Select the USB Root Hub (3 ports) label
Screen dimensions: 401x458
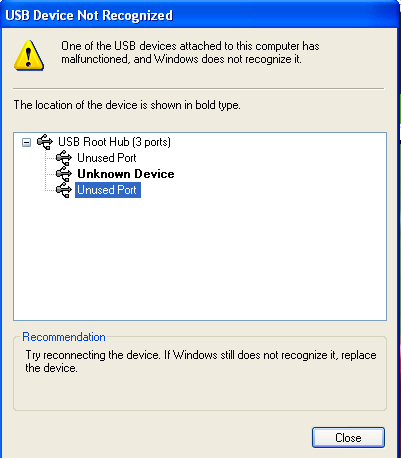coord(114,142)
